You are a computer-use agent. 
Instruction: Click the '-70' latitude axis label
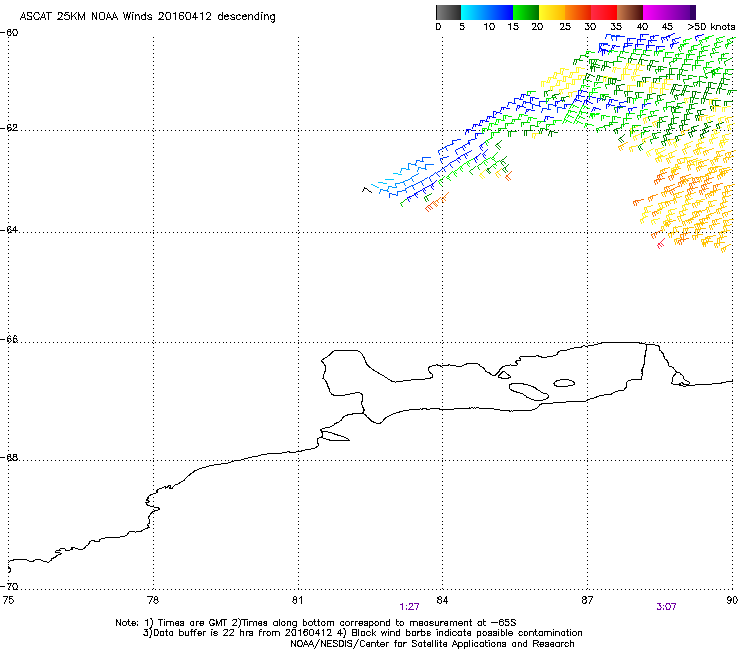[x=9, y=586]
